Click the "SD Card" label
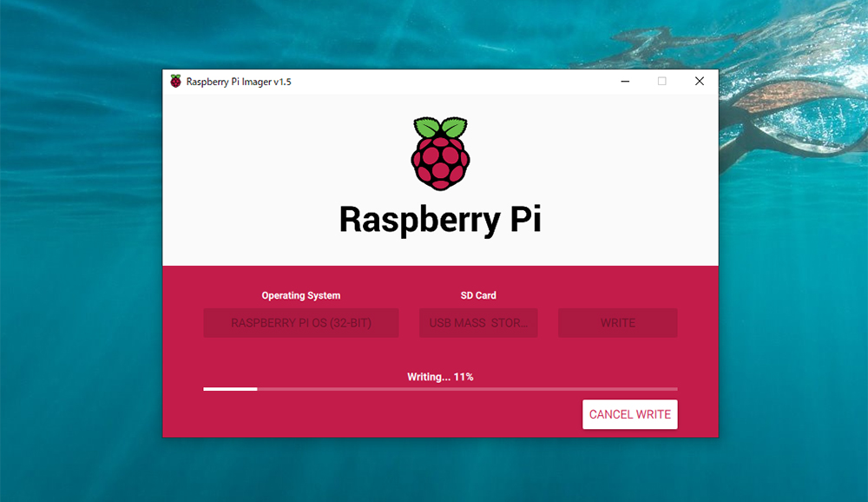868x502 pixels. click(x=478, y=295)
